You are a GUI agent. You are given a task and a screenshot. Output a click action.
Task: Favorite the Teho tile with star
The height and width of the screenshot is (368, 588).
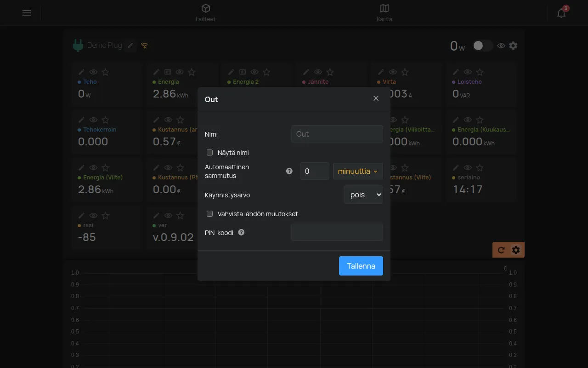[105, 72]
